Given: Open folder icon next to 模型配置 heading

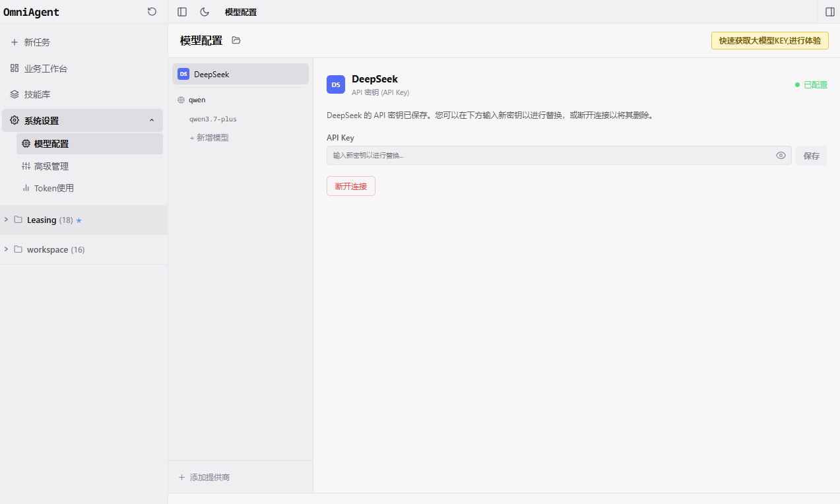Looking at the screenshot, I should point(236,40).
